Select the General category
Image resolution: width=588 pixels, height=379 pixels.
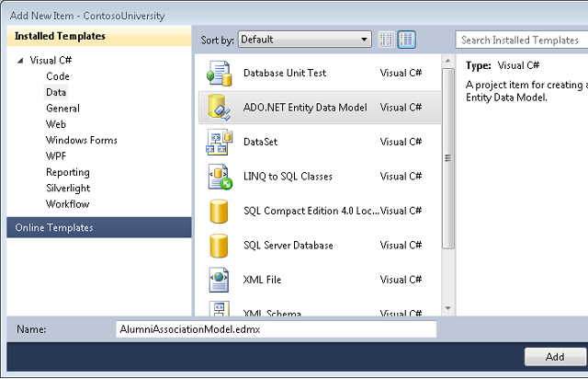tap(62, 109)
